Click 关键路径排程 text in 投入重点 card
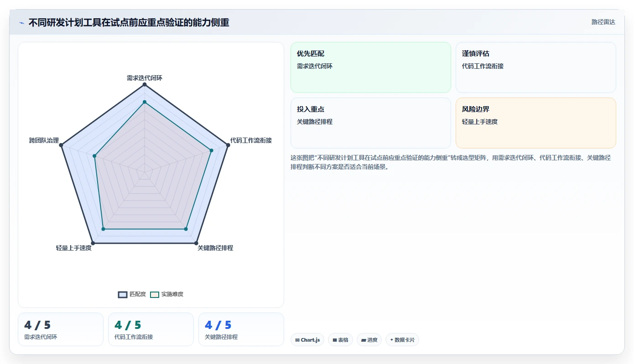634x364 pixels. click(315, 122)
